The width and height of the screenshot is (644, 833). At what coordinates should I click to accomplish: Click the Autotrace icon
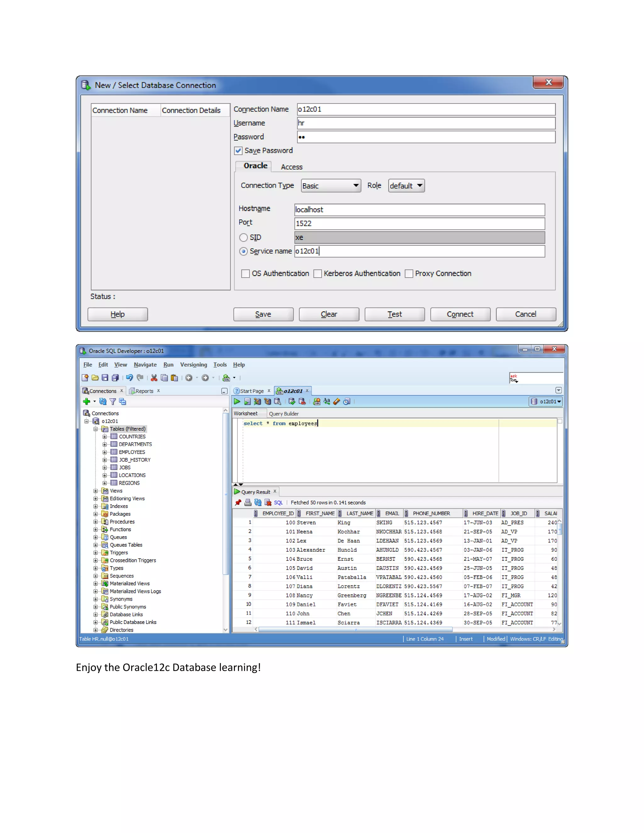(x=258, y=401)
